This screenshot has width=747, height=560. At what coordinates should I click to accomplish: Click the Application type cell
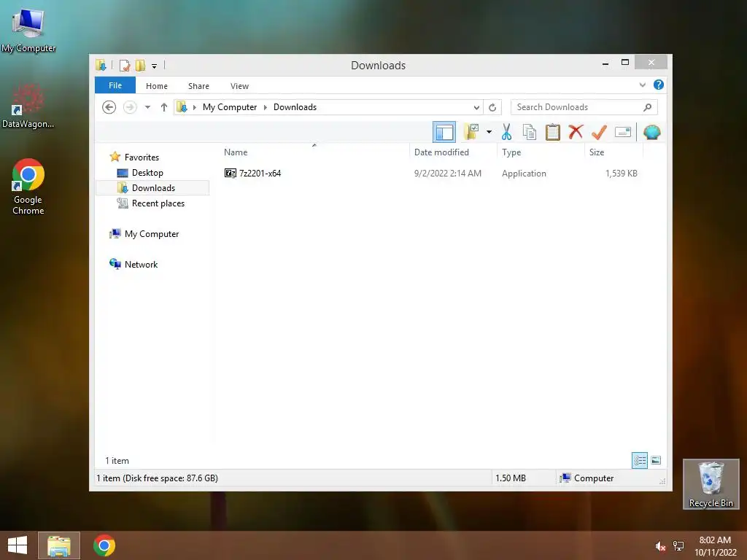pos(524,174)
